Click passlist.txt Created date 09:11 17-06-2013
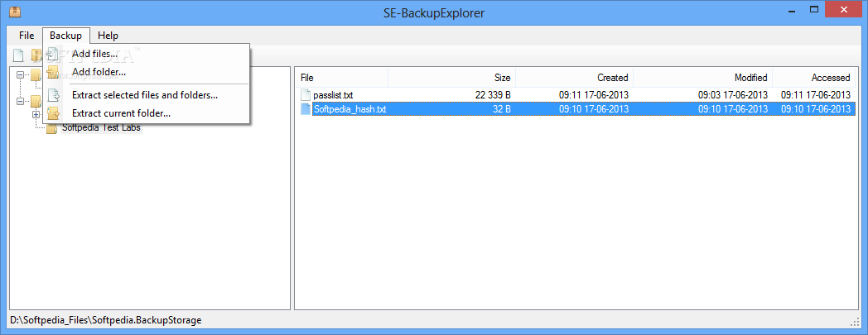This screenshot has width=868, height=335. [593, 95]
